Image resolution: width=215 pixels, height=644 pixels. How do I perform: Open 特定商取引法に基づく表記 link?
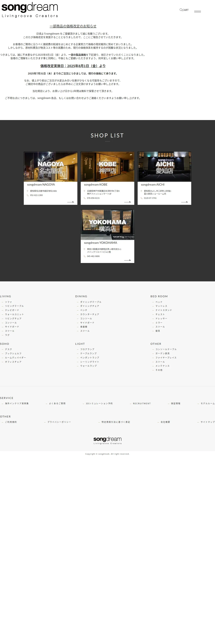tap(116, 422)
